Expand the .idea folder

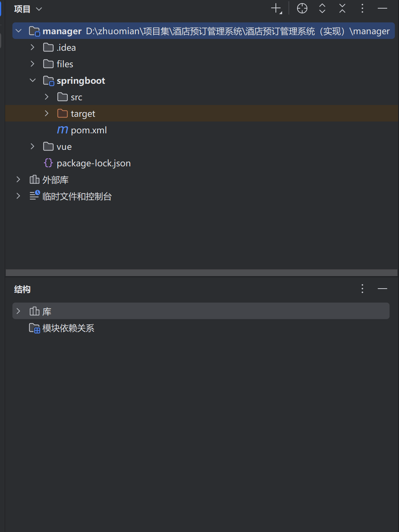click(32, 47)
